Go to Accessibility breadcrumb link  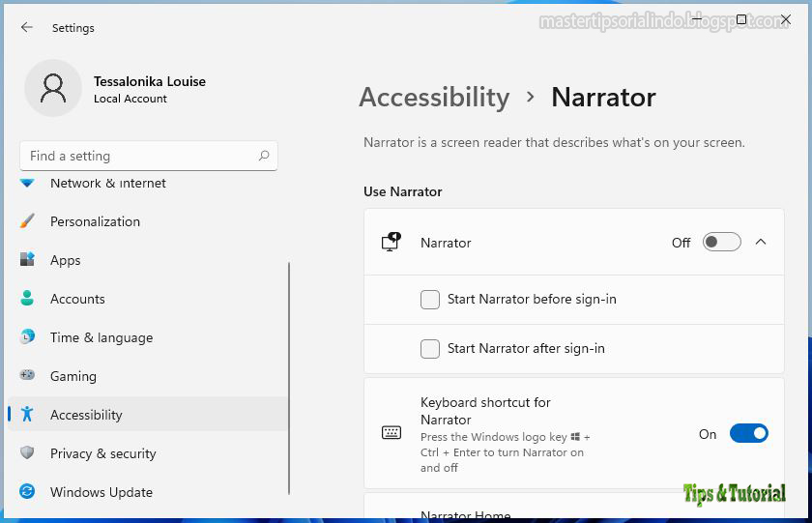[x=434, y=98]
